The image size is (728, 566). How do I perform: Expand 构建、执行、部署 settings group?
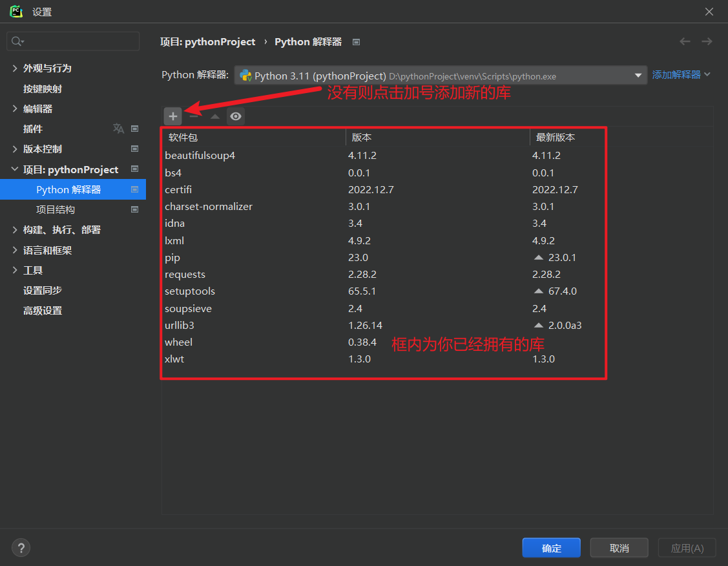(x=15, y=230)
